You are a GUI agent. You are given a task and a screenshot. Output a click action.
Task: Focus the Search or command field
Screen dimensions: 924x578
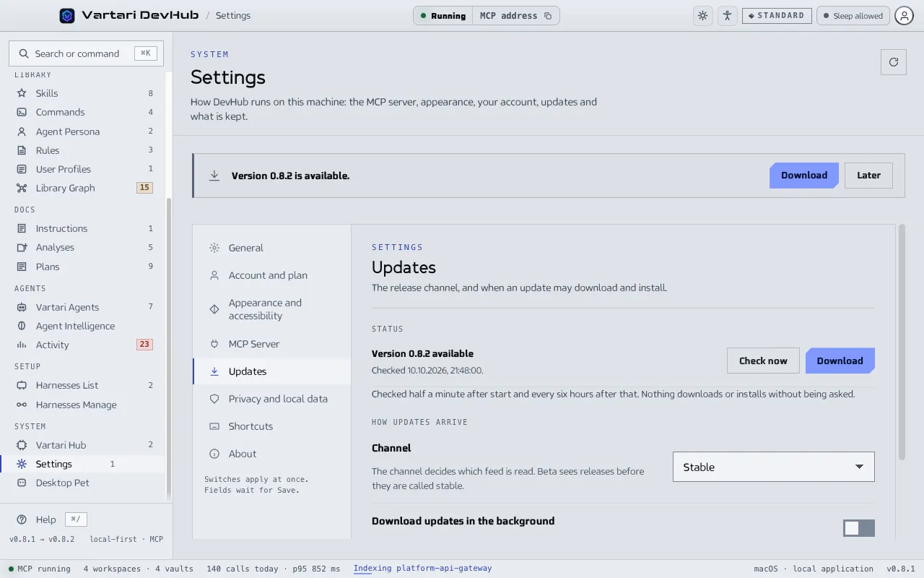click(x=87, y=53)
